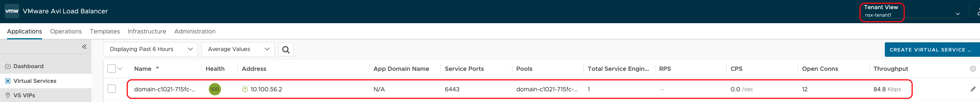Open the domain-c1021-715fc virtual service link

pyautogui.click(x=164, y=89)
